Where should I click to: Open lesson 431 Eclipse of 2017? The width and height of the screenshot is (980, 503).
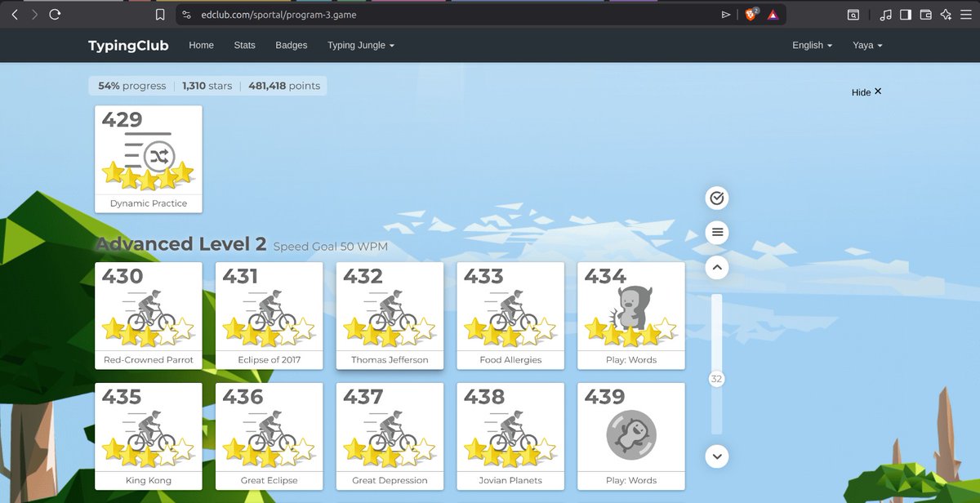point(269,315)
